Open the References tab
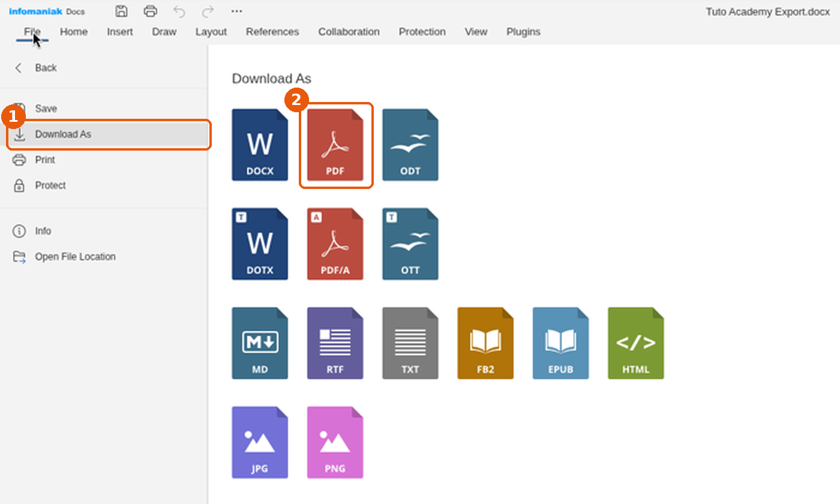The width and height of the screenshot is (840, 504). [x=272, y=32]
